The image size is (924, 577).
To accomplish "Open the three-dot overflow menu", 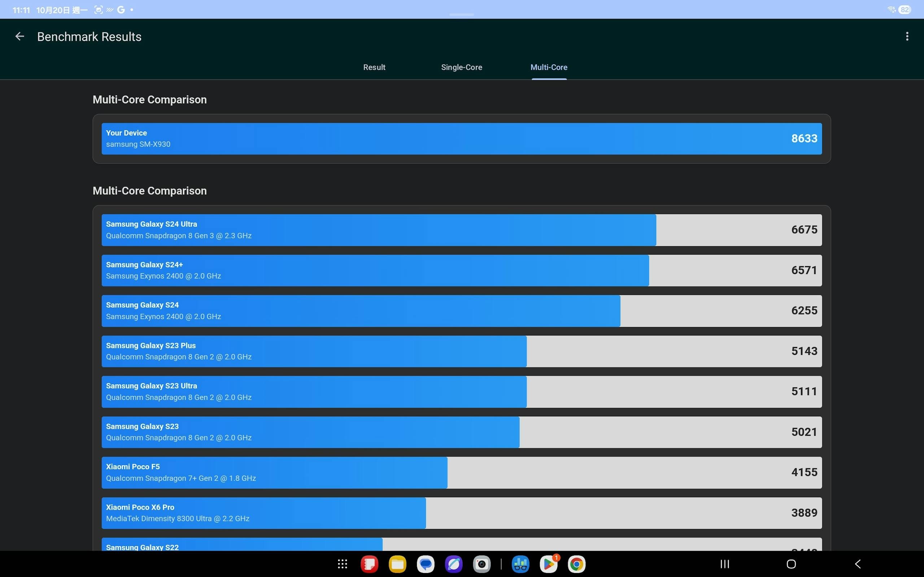I will (x=907, y=36).
